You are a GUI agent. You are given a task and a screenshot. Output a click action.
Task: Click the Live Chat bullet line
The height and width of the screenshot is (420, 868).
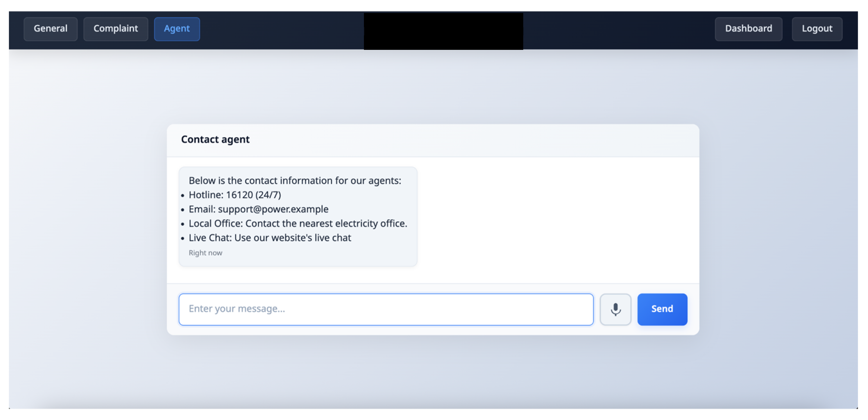pos(270,238)
